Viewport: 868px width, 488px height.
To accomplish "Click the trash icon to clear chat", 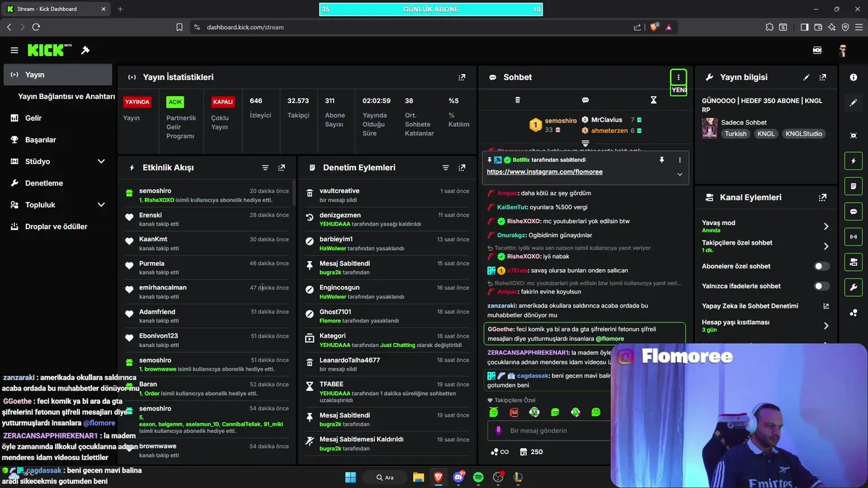I will (x=517, y=100).
